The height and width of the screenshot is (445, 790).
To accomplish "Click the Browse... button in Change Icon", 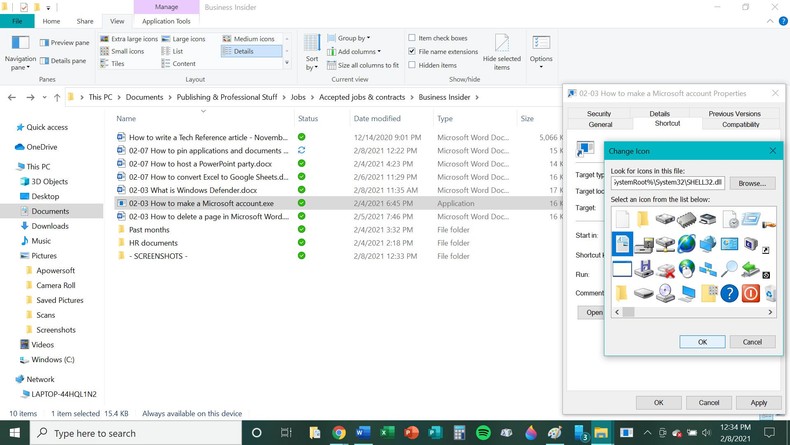I will coord(752,183).
